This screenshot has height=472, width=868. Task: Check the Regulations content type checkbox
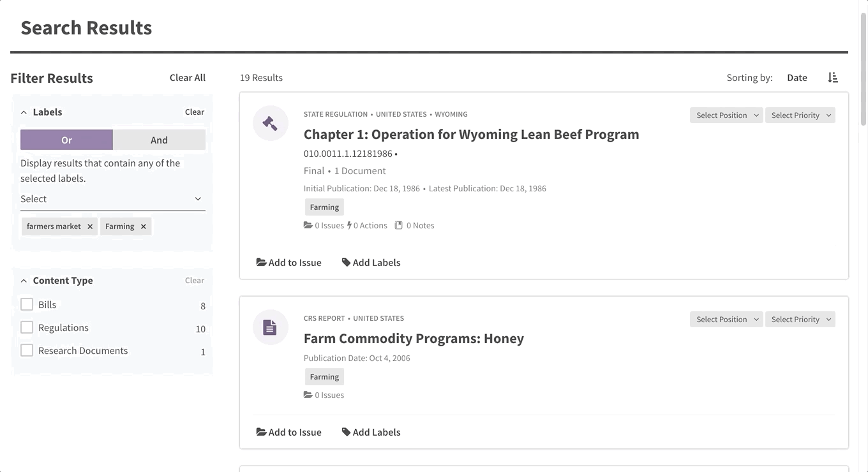[x=27, y=327]
